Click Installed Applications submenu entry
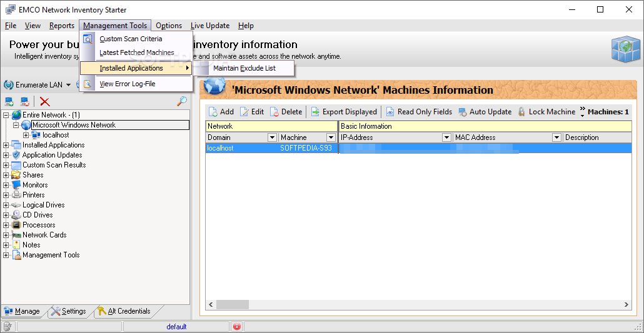 (136, 68)
